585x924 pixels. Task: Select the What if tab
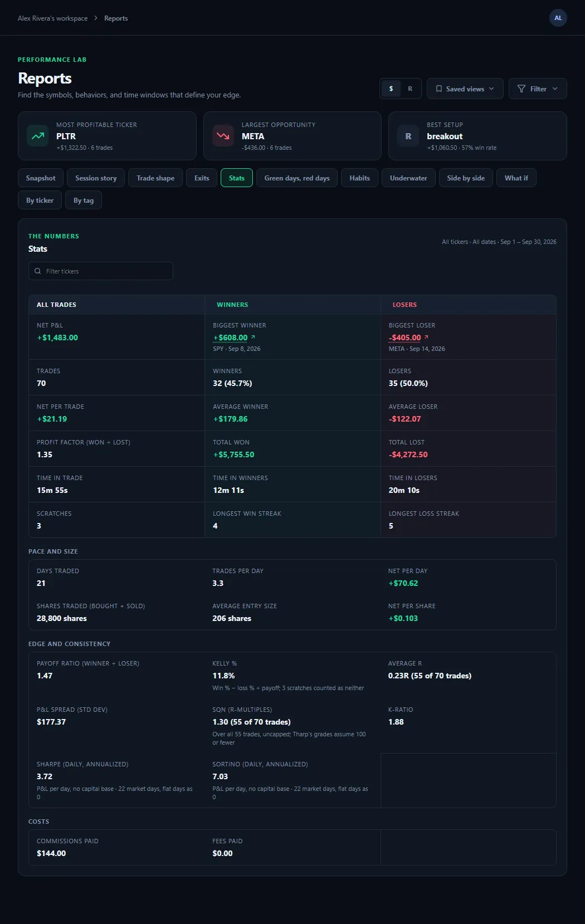click(x=516, y=178)
